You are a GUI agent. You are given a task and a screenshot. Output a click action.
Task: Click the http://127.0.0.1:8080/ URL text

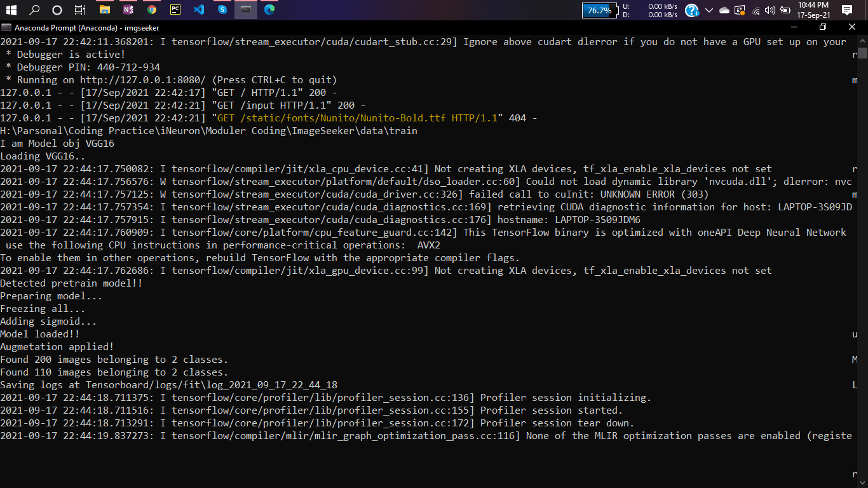143,80
